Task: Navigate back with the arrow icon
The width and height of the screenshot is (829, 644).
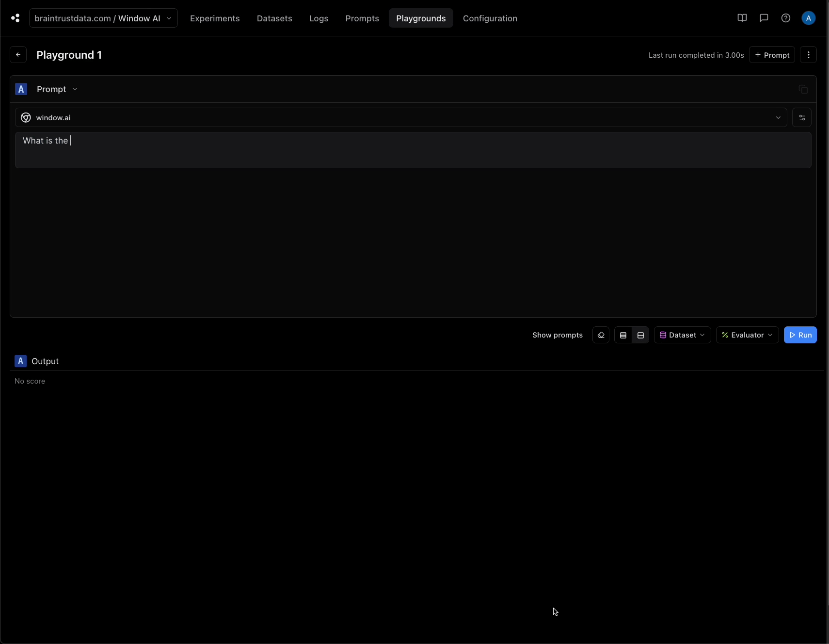Action: tap(18, 54)
